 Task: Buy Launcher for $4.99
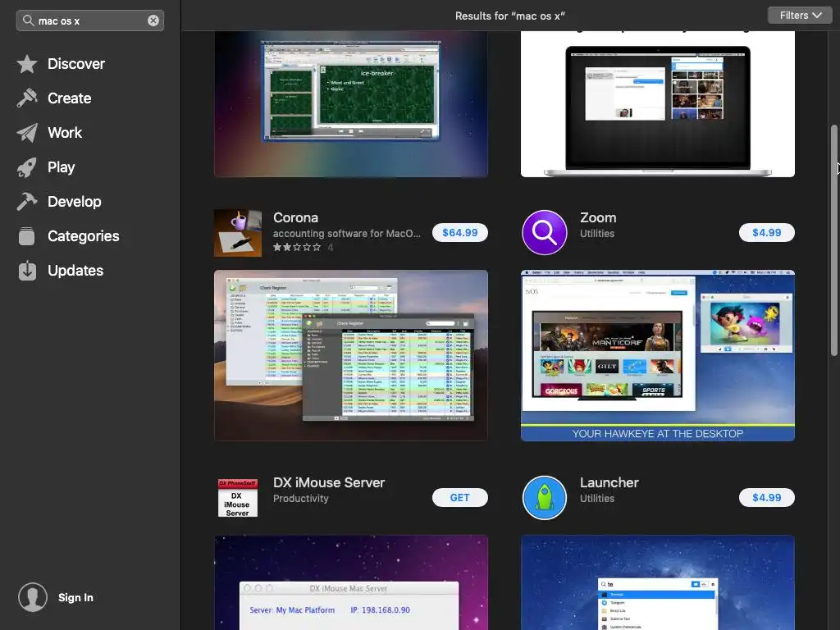(x=767, y=498)
